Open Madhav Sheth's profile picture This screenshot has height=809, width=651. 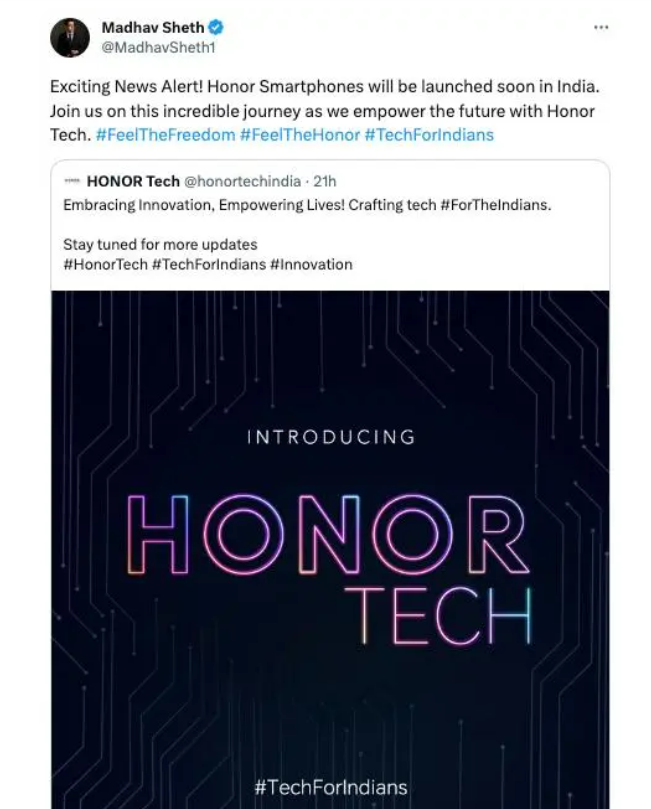coord(70,37)
